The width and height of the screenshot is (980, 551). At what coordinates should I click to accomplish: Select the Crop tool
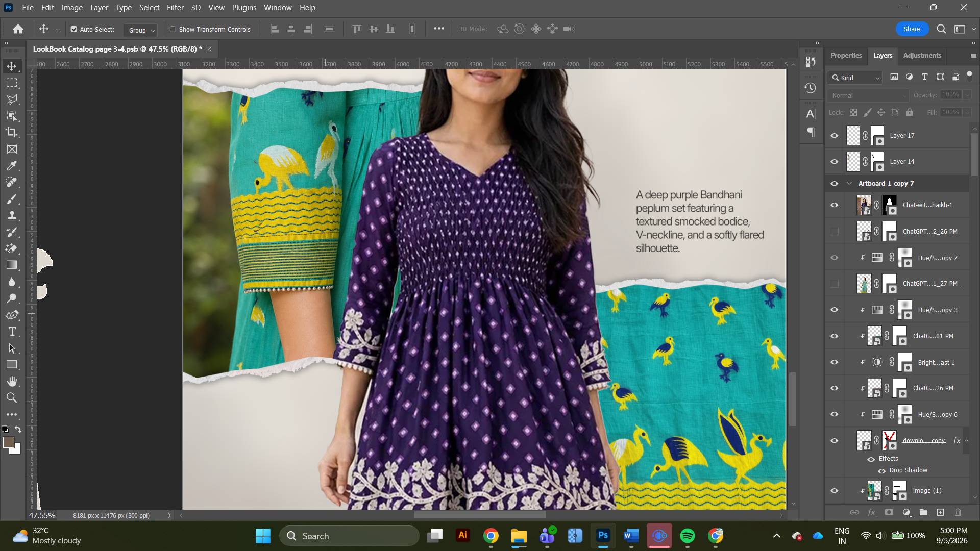[12, 133]
